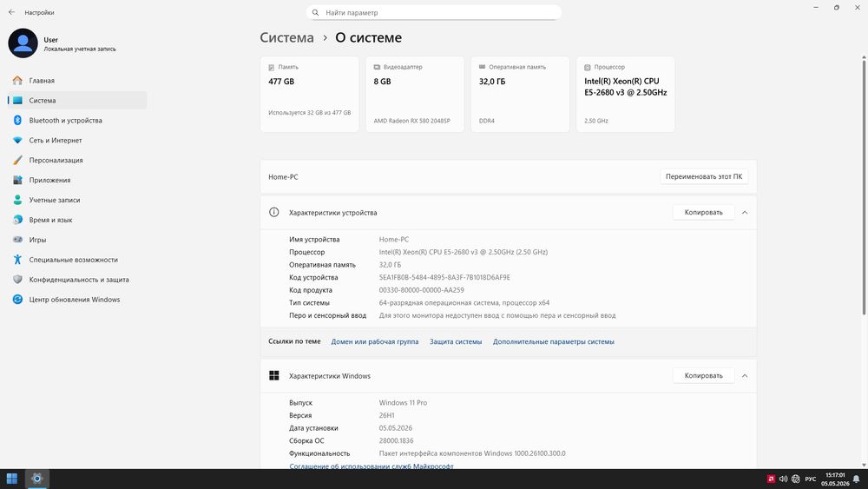The width and height of the screenshot is (868, 489).
Task: Select the device ID value 5EA1FB0B
Action: [444, 277]
